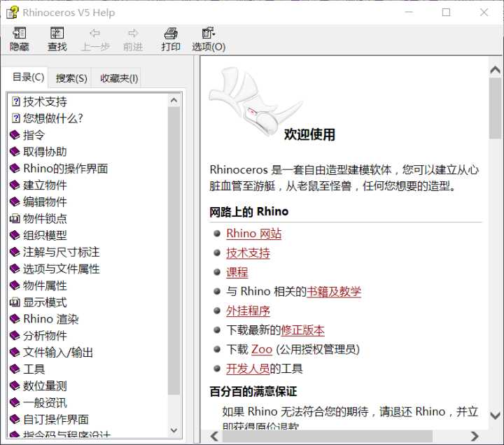Open the 书籍及教学 link
The height and width of the screenshot is (445, 504).
(x=334, y=291)
